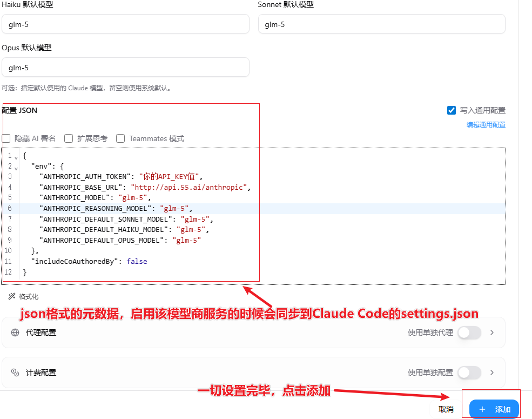
Task: Click the includeCoAuthoredBy false value
Action: click(x=137, y=262)
